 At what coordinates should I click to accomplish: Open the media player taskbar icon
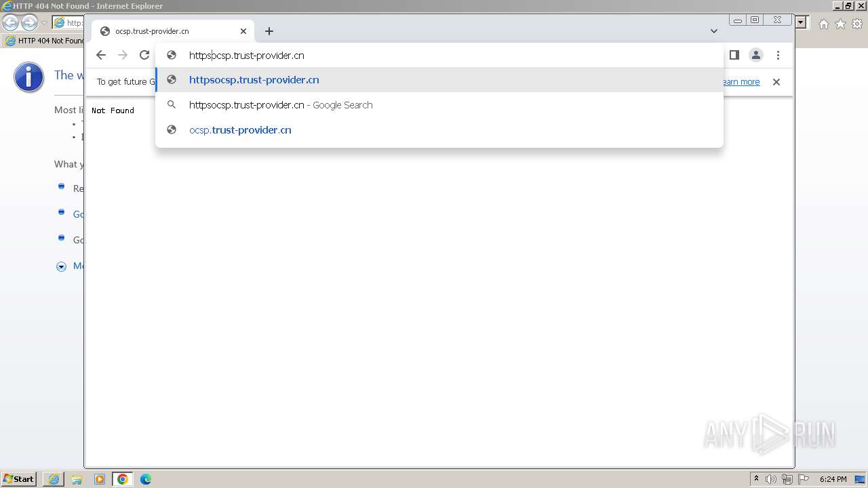(100, 479)
